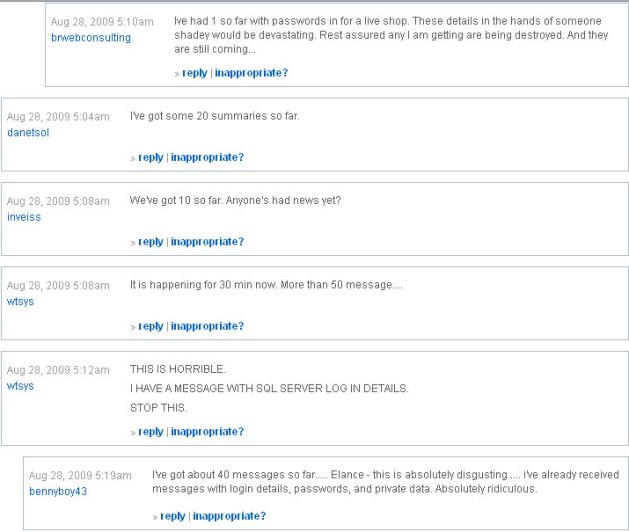Reply to bennyboy43's 40 messages comment
The height and width of the screenshot is (532, 629).
[x=173, y=516]
